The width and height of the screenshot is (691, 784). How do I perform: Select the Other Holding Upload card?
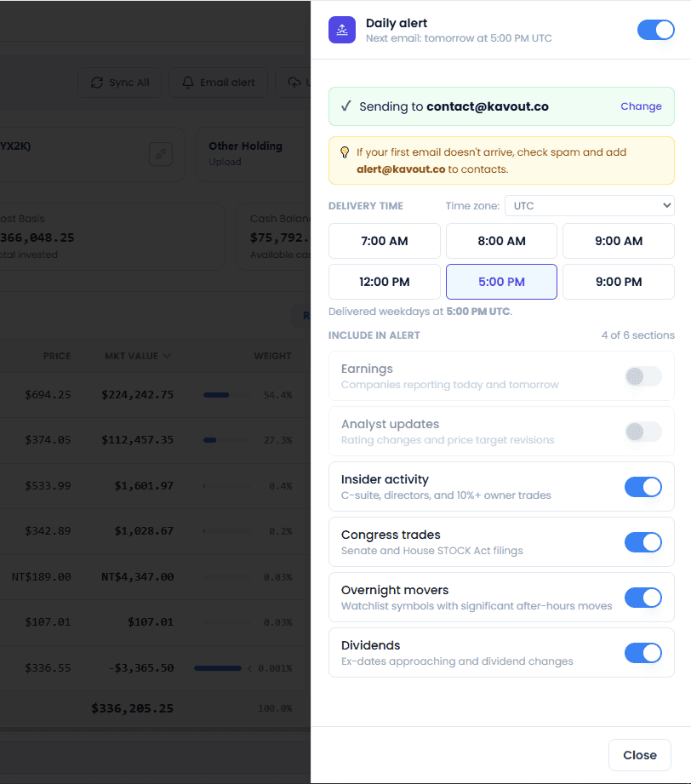(x=253, y=154)
